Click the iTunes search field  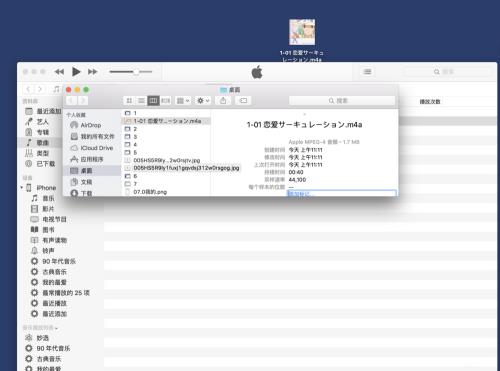[x=448, y=72]
